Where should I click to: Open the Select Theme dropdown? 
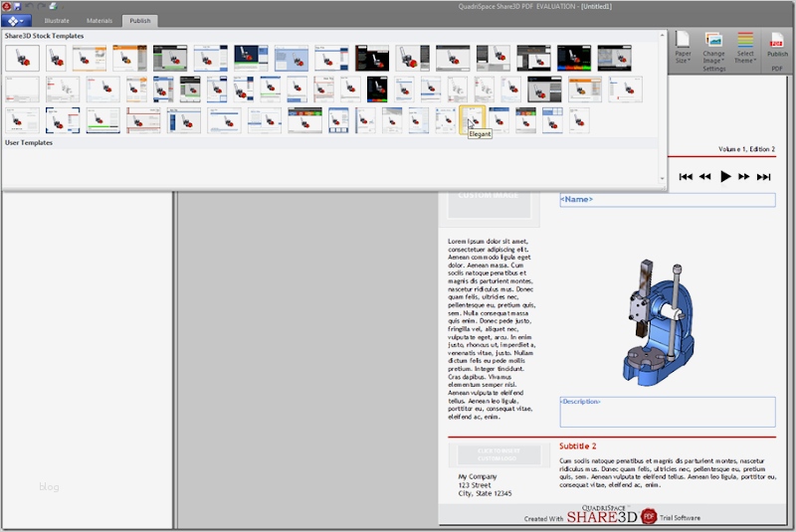tap(745, 47)
